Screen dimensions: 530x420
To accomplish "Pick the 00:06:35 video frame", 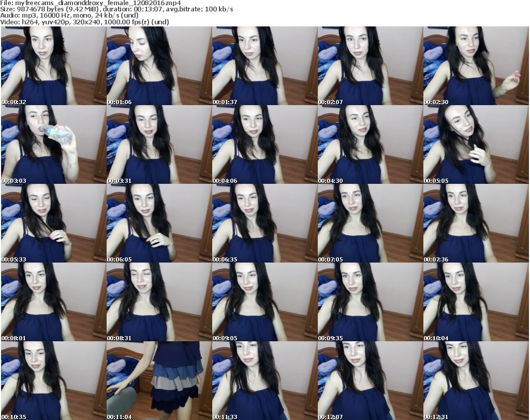I will [x=264, y=223].
